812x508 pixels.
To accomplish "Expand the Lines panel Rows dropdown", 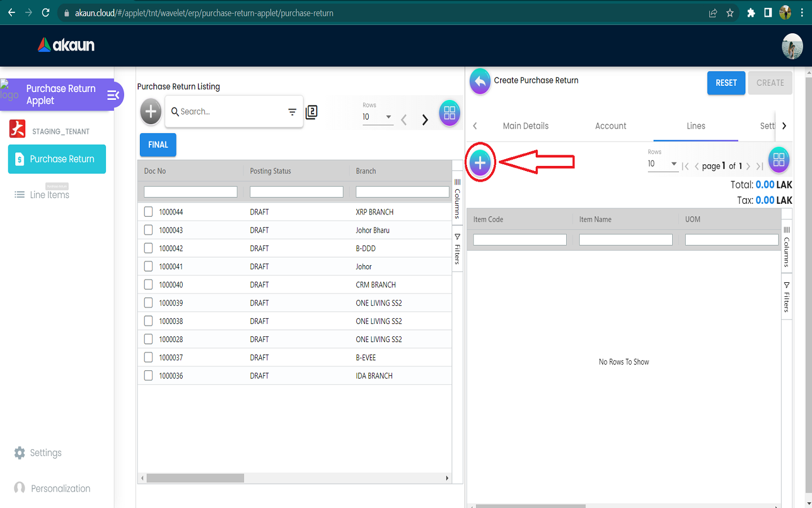I will click(x=662, y=164).
